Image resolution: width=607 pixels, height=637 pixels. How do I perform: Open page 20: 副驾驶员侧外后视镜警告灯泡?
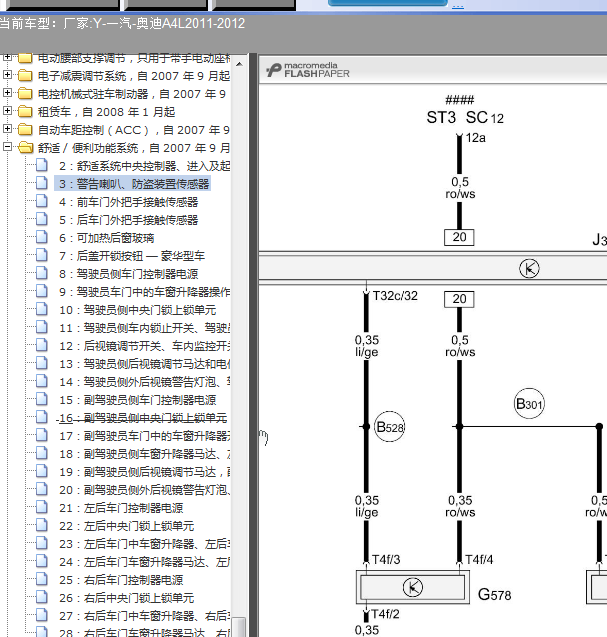pyautogui.click(x=144, y=490)
